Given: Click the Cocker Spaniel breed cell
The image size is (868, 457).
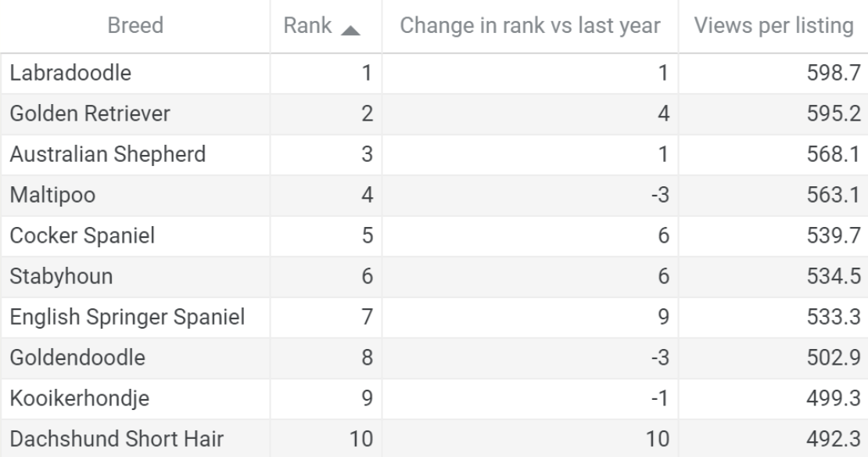Looking at the screenshot, I should pyautogui.click(x=135, y=236).
